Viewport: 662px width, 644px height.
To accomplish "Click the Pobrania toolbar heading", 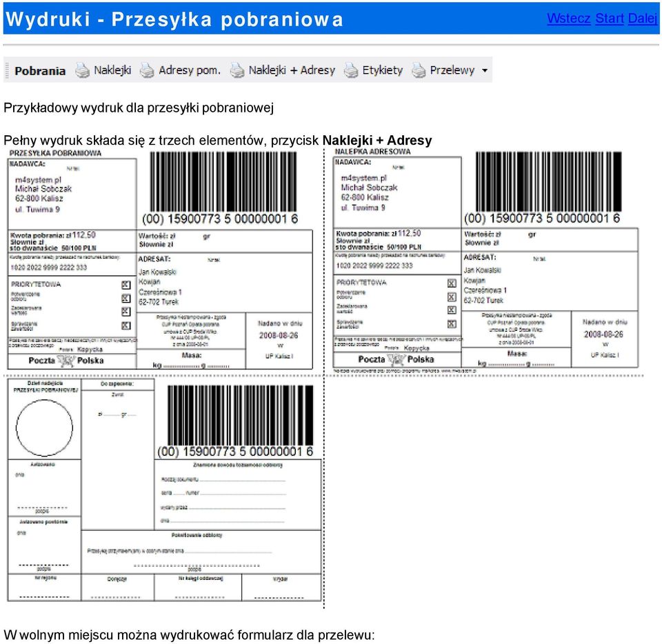I will 40,70.
